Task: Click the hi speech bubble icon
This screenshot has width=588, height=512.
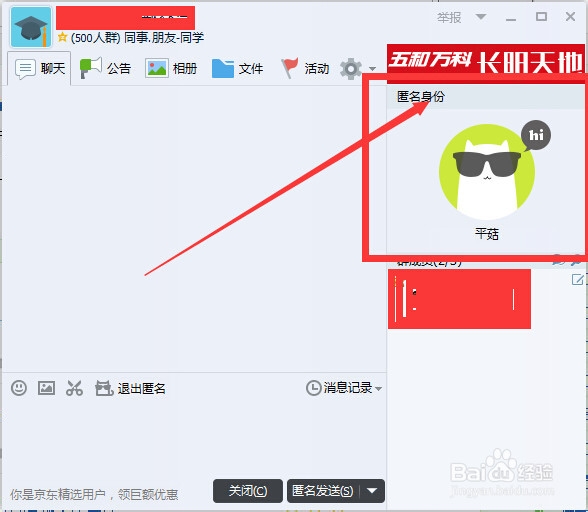Action: 536,135
